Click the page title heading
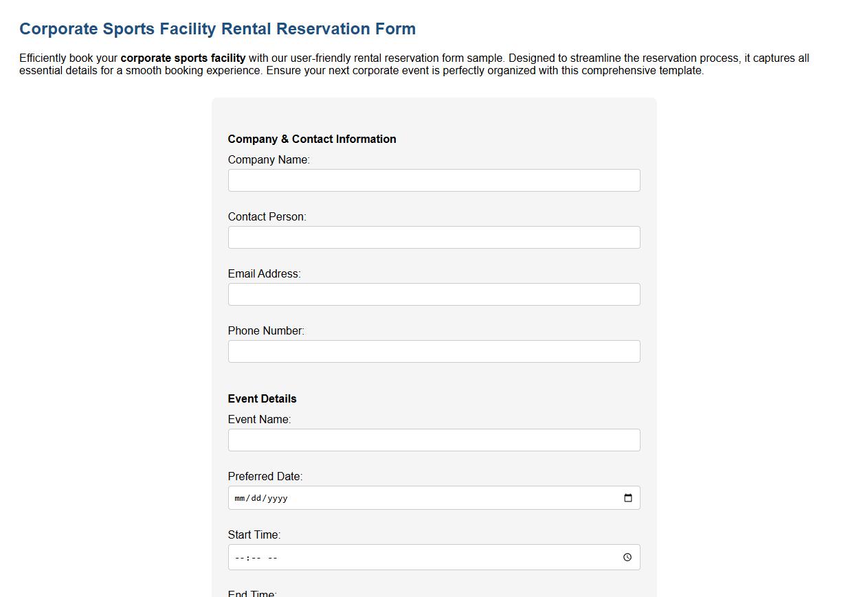868x597 pixels. coord(218,29)
